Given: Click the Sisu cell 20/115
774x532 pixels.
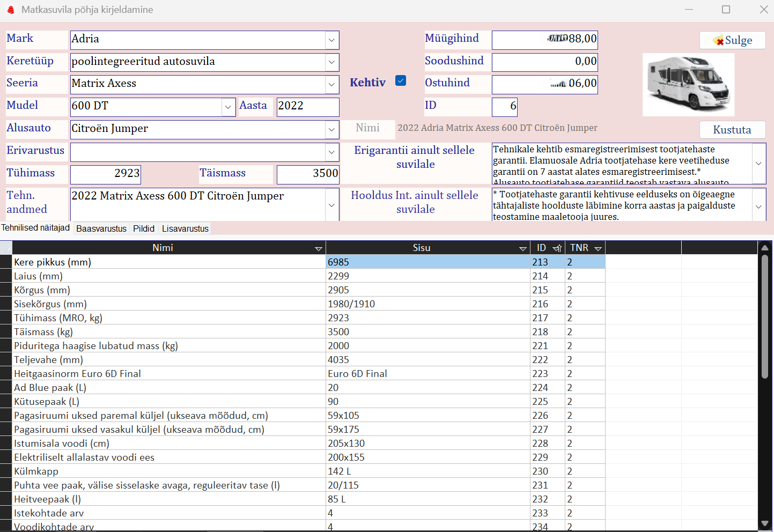Looking at the screenshot, I should pyautogui.click(x=428, y=485).
